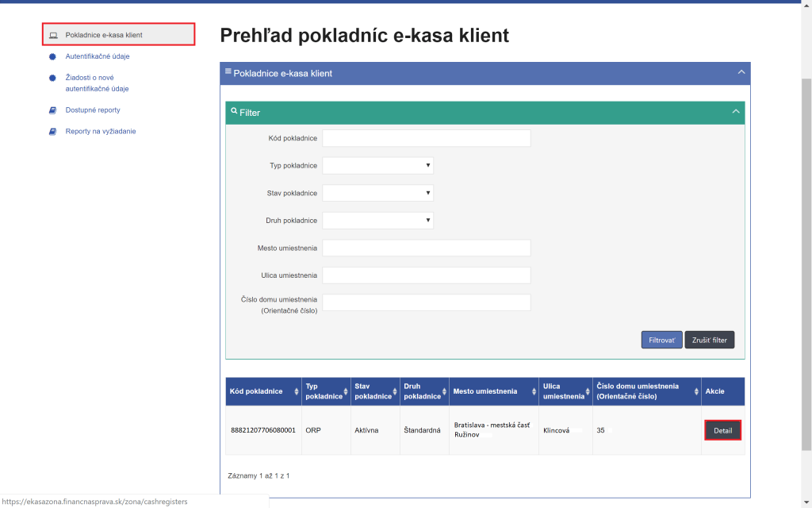Screen dimensions: 812x508
Task: Sort table by Mesto umiestnenia column
Action: coord(494,391)
